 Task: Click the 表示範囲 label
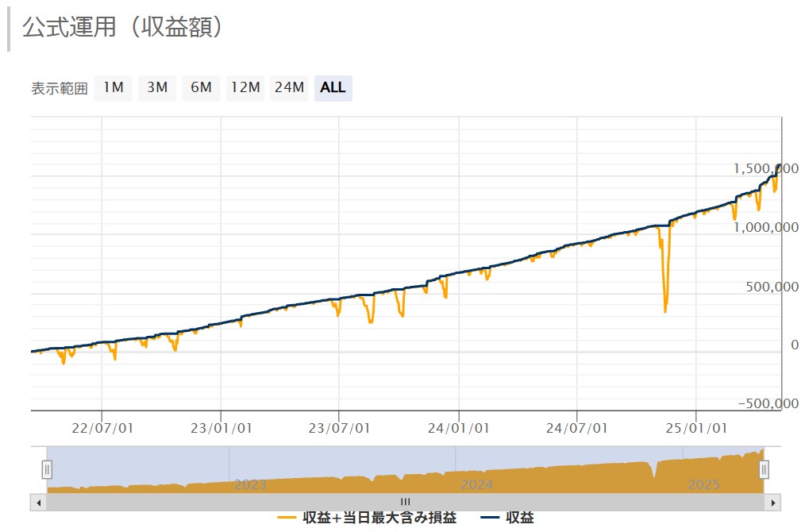(x=60, y=88)
